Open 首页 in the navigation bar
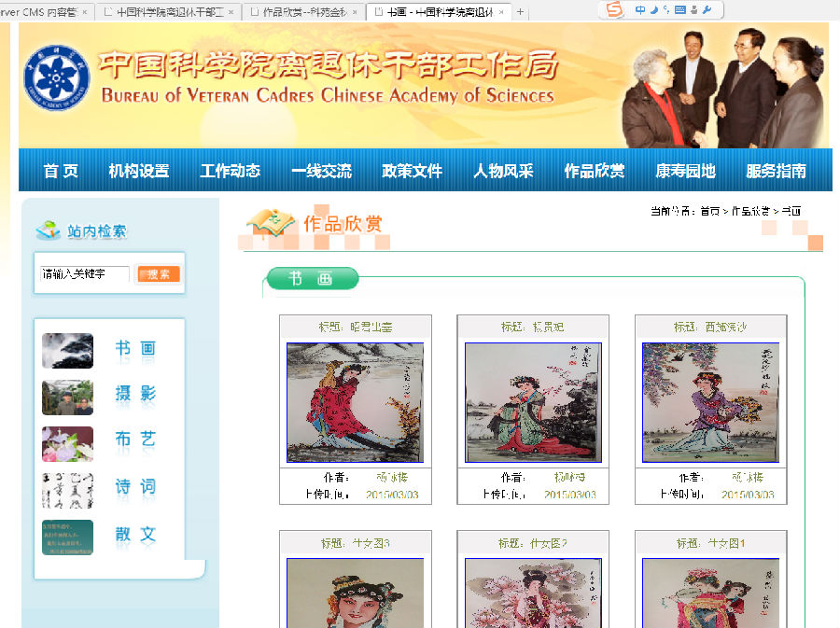This screenshot has height=628, width=840. point(61,171)
